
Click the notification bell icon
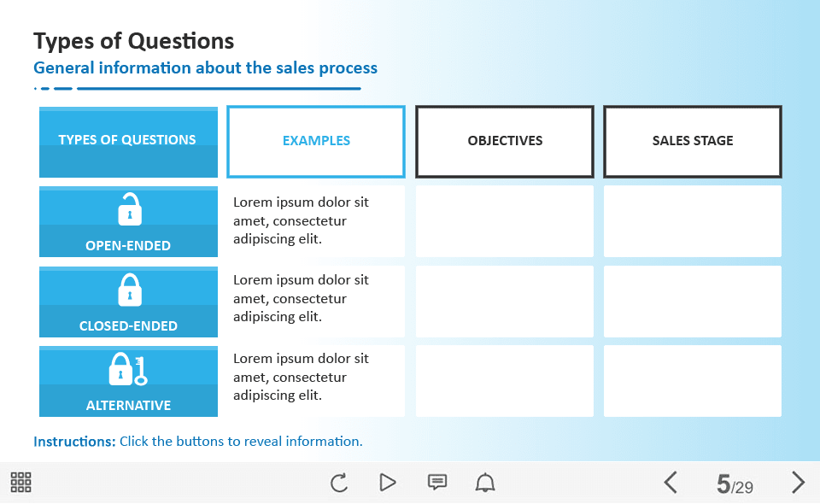point(485,483)
